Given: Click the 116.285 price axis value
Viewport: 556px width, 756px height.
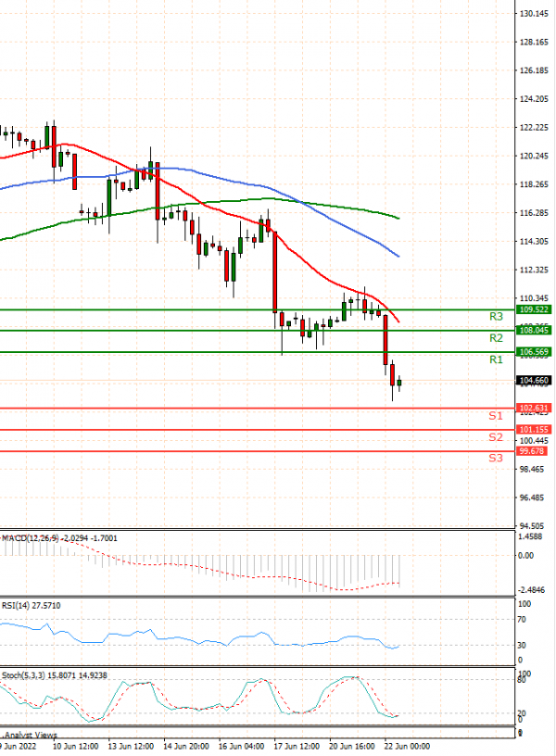Looking at the screenshot, I should [534, 213].
